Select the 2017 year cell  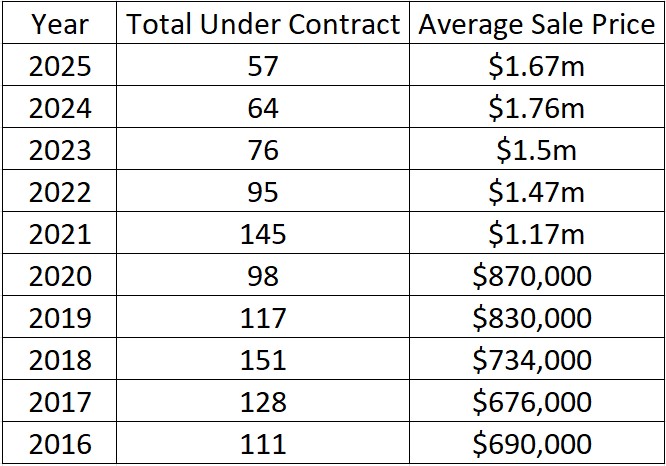pos(60,401)
